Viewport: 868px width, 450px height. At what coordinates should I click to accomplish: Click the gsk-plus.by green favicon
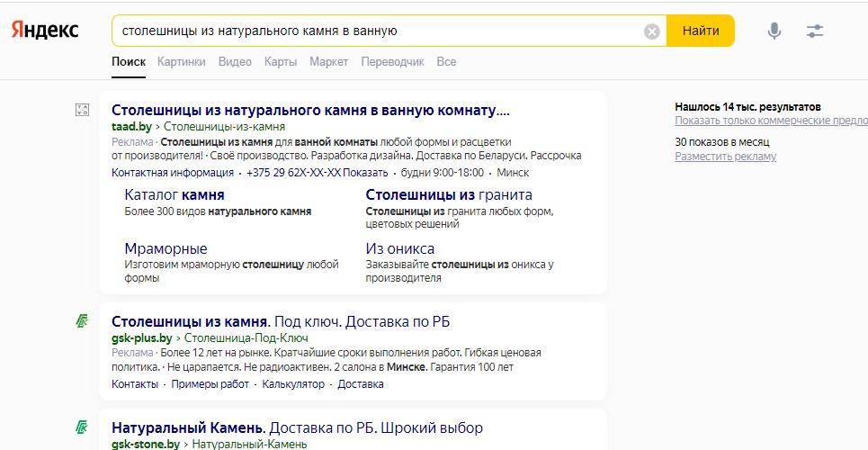(x=82, y=321)
